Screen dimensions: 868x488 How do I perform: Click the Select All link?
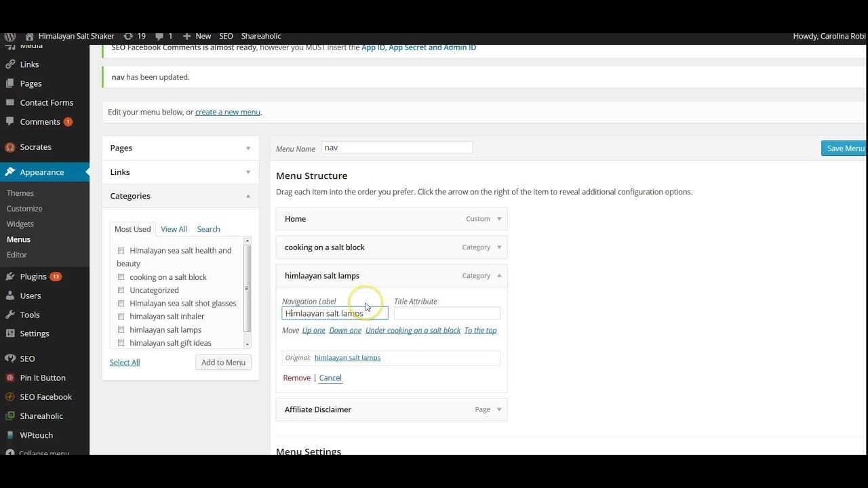pos(125,363)
